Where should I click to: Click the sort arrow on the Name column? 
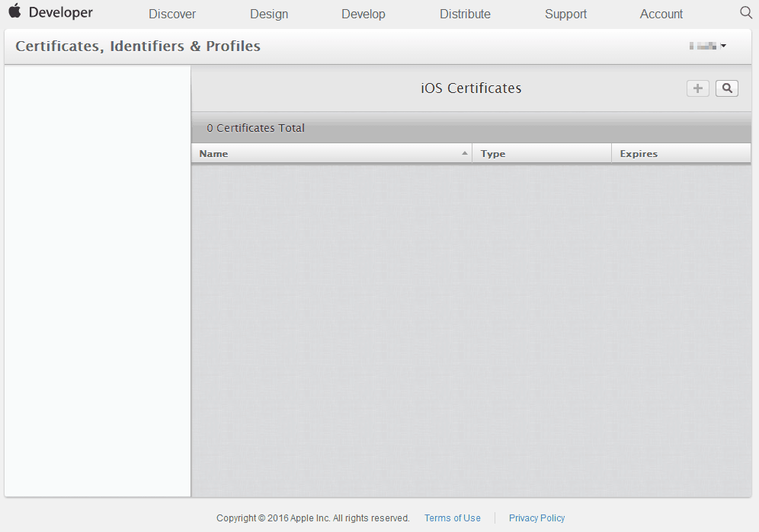pyautogui.click(x=465, y=152)
